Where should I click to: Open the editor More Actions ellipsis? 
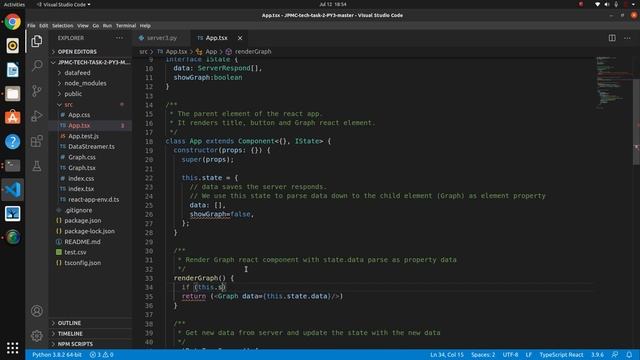(627, 38)
